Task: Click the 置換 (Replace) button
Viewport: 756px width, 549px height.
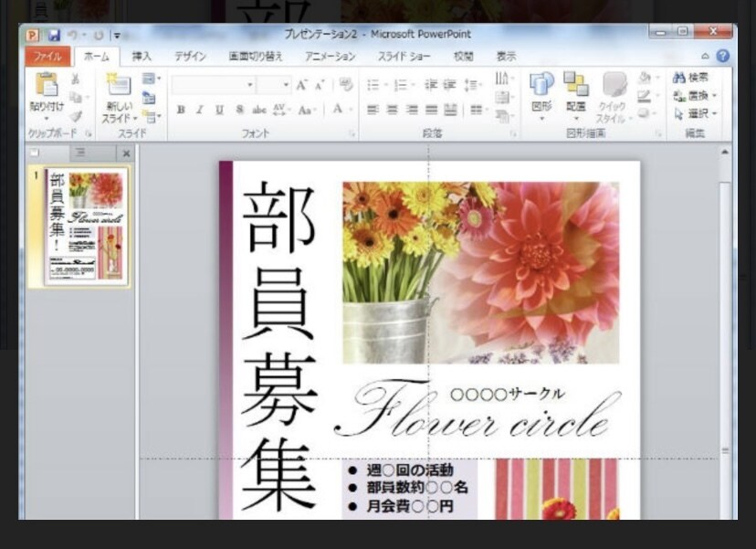Action: pos(697,96)
